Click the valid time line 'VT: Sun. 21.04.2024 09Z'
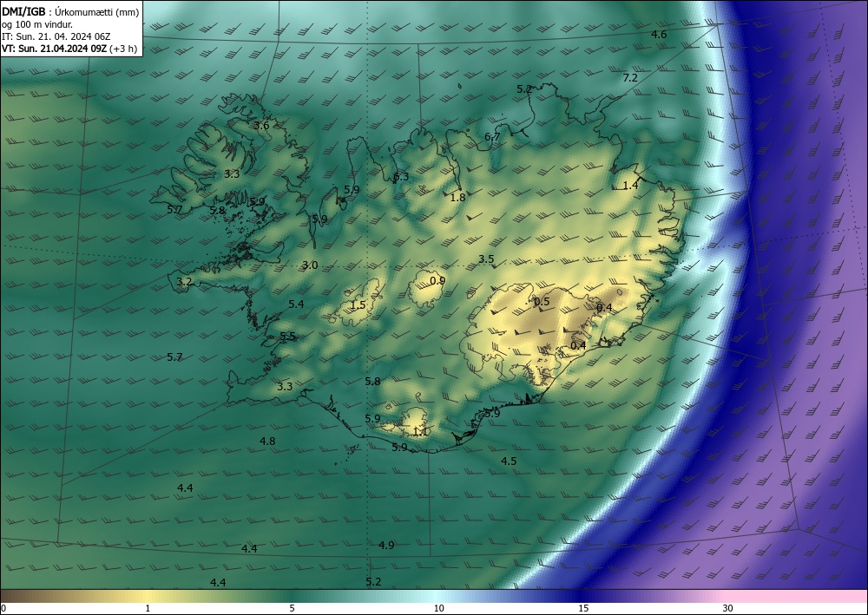The image size is (868, 615). click(x=56, y=49)
